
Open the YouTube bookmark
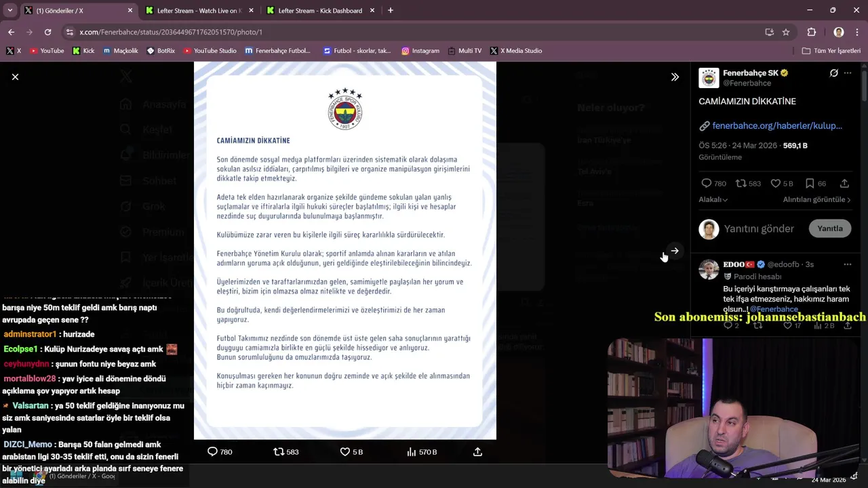(46, 51)
